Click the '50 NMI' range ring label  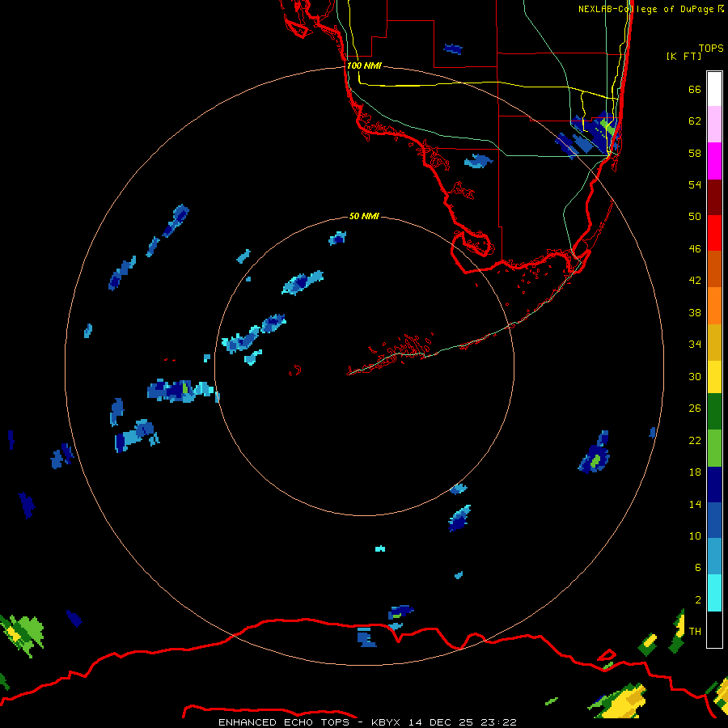[364, 216]
